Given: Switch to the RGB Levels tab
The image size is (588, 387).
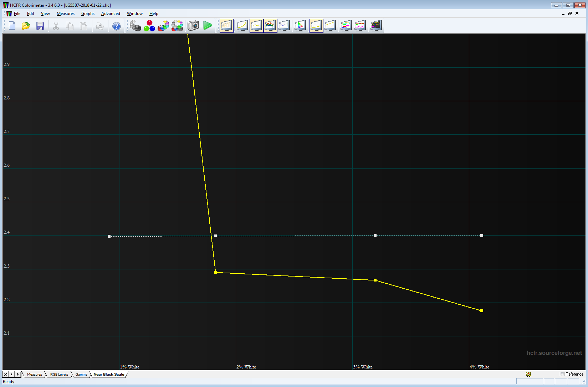Looking at the screenshot, I should tap(59, 375).
